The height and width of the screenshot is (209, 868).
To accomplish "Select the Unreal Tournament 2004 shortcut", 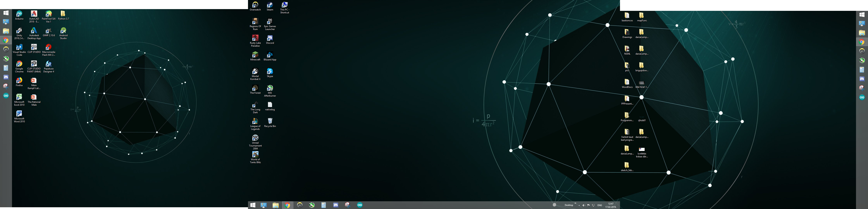I will (x=255, y=142).
